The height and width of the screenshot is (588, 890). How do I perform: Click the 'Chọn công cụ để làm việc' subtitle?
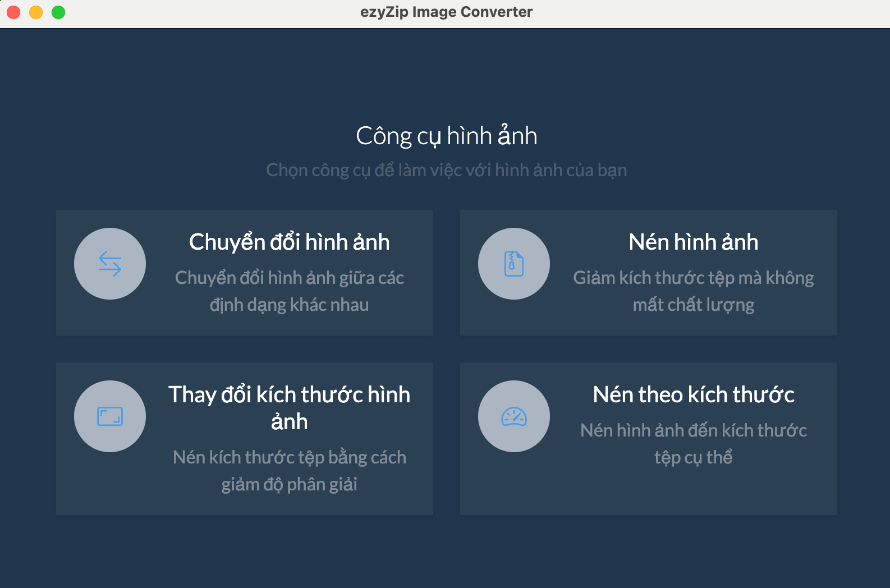[446, 170]
